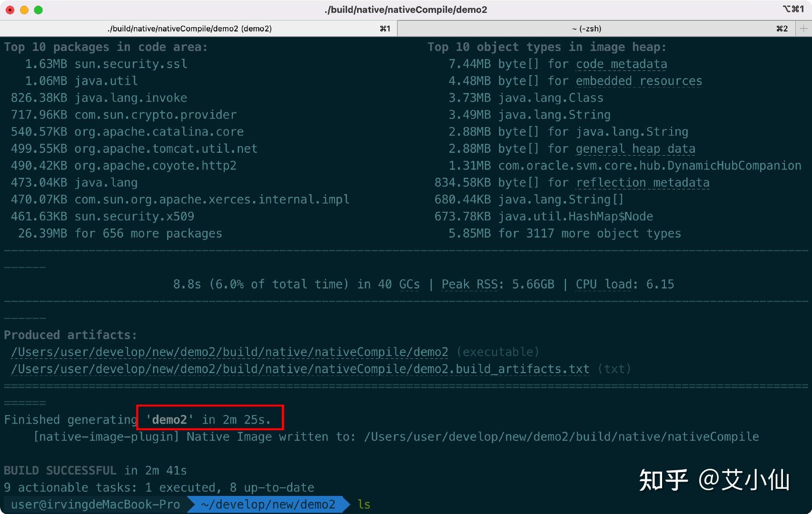Click the yellow minimize traffic light button

tap(24, 9)
